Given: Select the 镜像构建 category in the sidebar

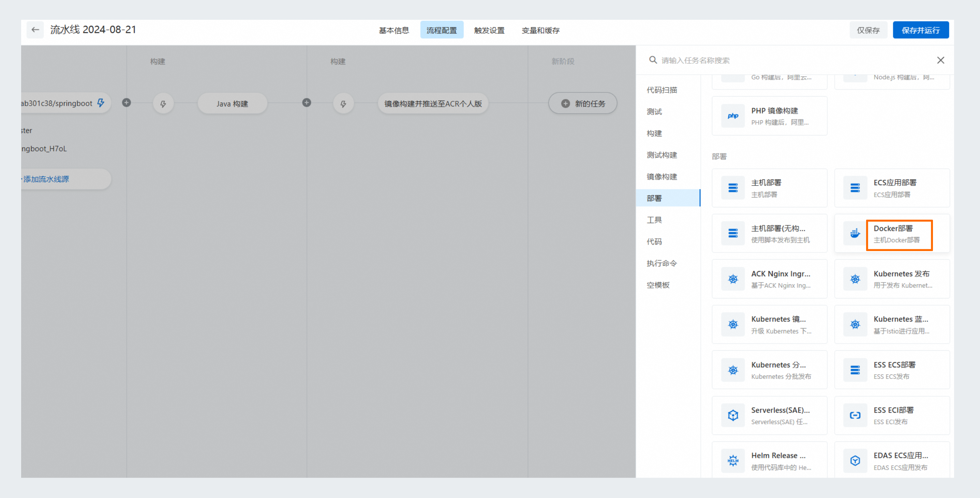Looking at the screenshot, I should point(661,177).
